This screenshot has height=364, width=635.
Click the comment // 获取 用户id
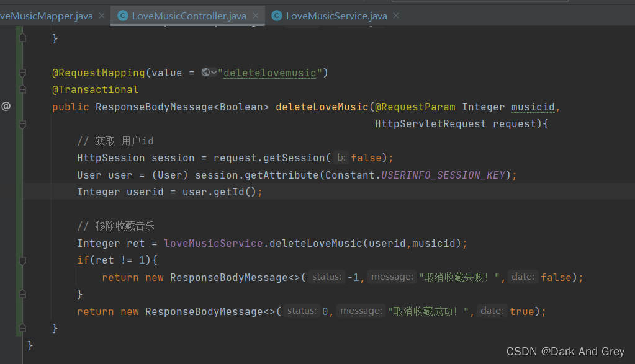pos(115,141)
